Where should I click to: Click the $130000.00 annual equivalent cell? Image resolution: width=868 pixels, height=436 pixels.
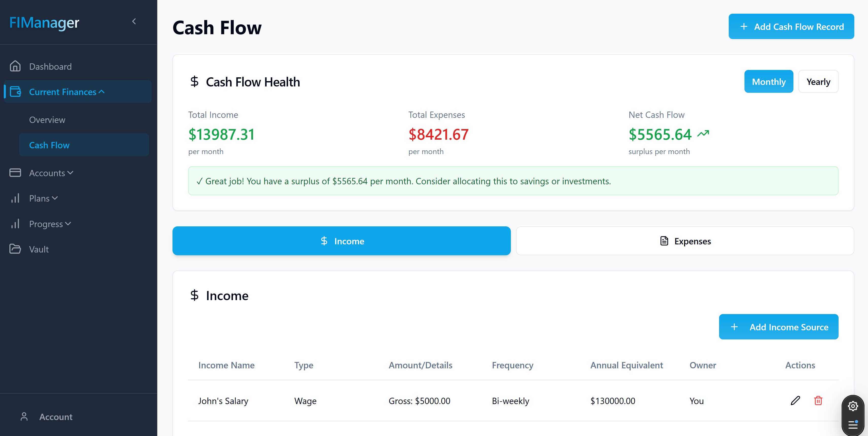click(x=613, y=401)
